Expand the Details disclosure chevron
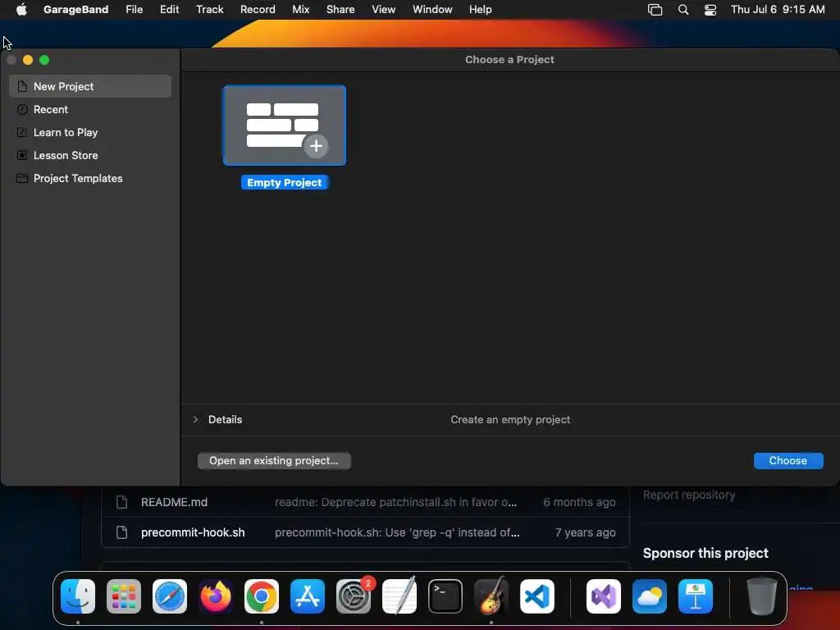Viewport: 840px width, 630px height. [x=195, y=419]
